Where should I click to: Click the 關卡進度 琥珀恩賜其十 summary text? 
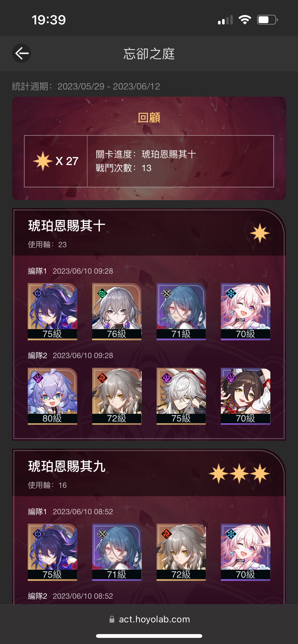point(146,154)
